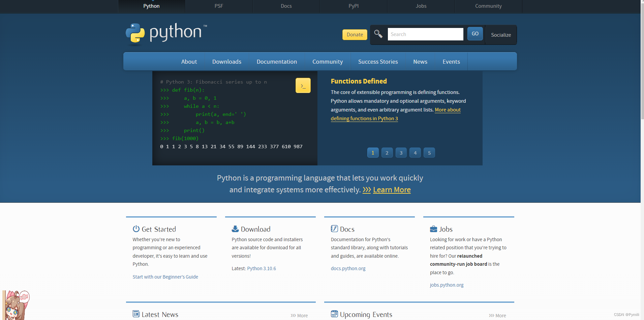Click the Jobs briefcase icon

pyautogui.click(x=433, y=229)
